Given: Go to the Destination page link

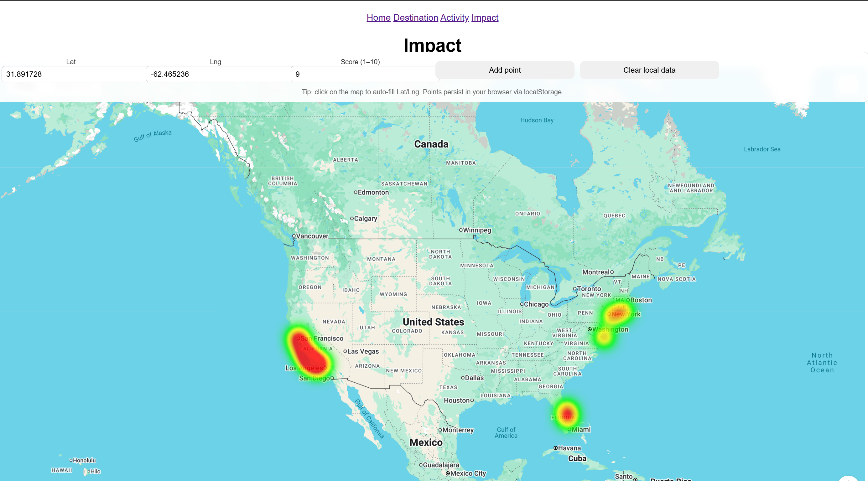Looking at the screenshot, I should pos(415,18).
